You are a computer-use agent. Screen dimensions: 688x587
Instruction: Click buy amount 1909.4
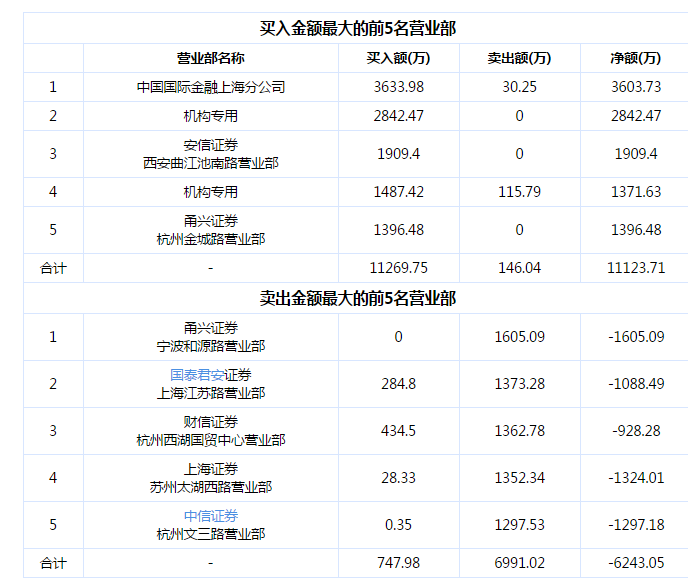click(x=398, y=154)
